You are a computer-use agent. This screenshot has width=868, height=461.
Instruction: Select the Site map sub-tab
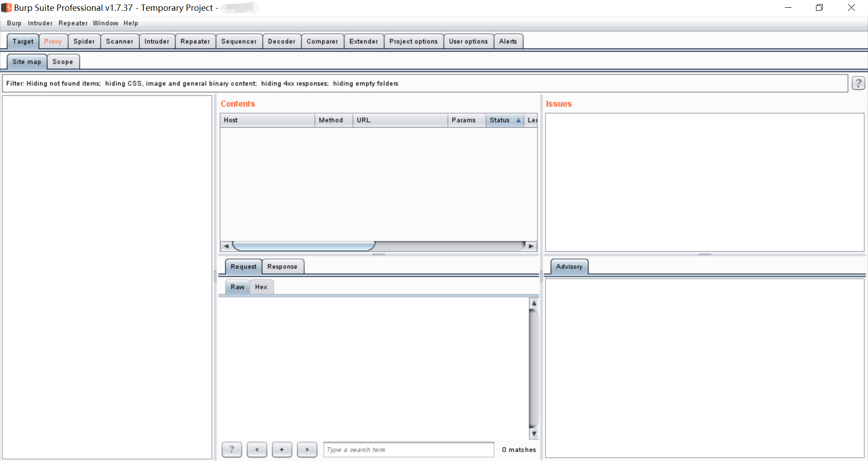[27, 62]
